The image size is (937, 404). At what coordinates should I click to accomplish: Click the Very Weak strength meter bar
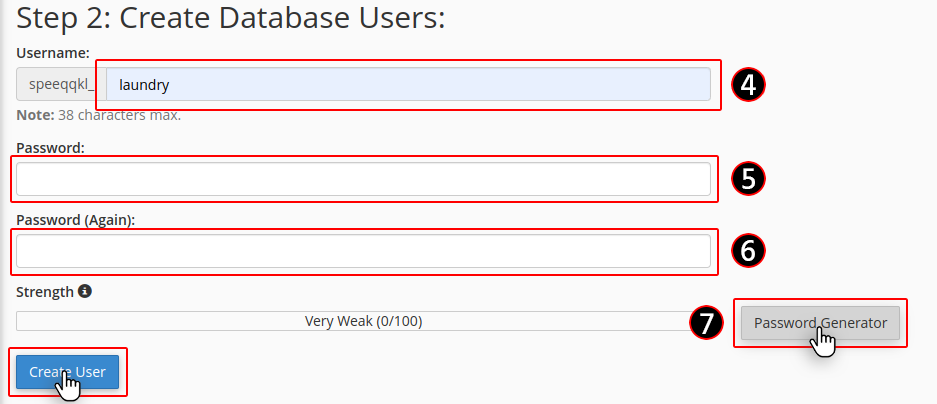tap(363, 321)
